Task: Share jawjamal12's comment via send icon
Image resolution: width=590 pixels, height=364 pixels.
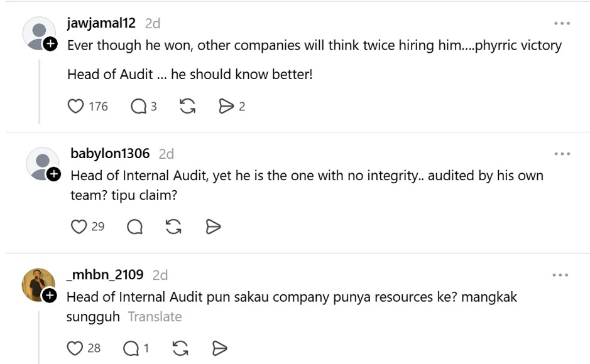Action: click(x=226, y=106)
